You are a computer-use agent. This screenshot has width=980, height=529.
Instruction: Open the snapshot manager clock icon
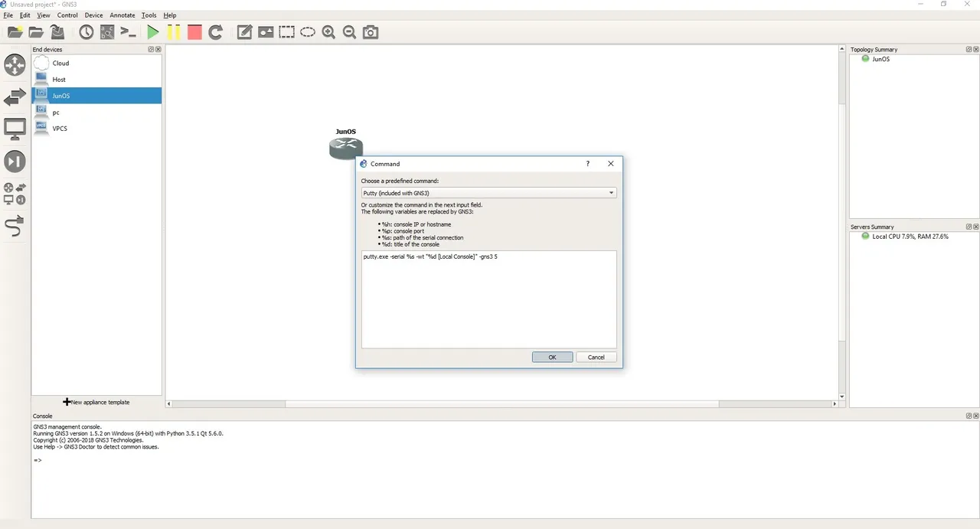(86, 32)
